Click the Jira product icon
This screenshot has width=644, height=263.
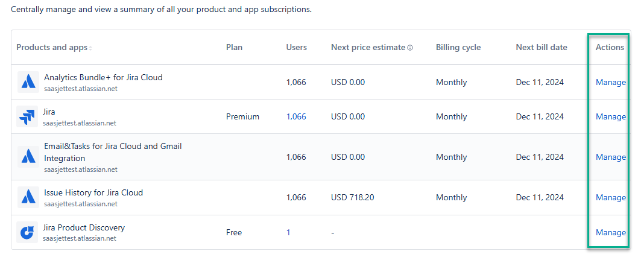28,116
